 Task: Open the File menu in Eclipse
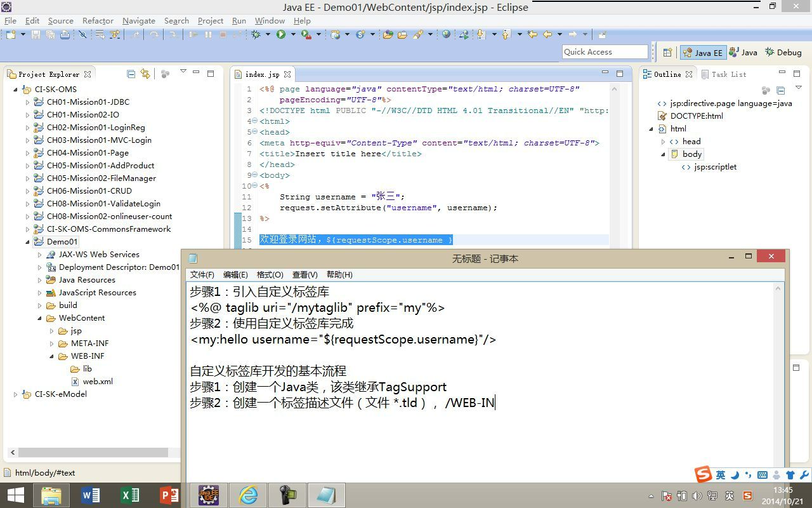10,20
